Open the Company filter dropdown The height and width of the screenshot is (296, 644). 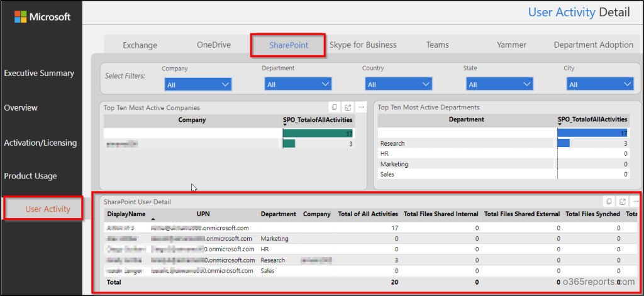198,85
